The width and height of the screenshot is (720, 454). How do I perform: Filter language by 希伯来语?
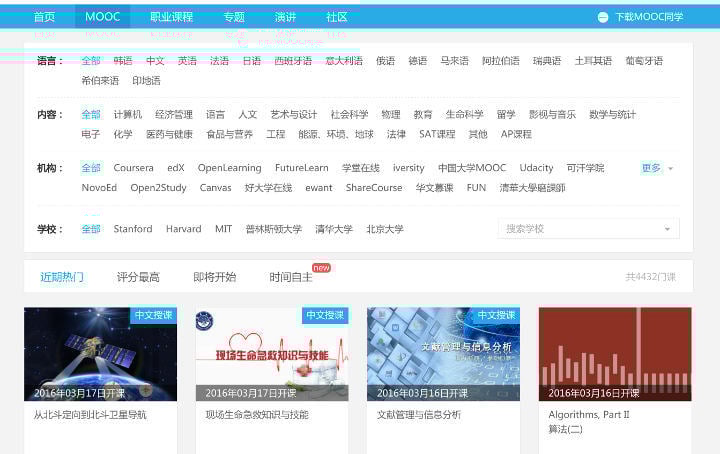tap(100, 81)
